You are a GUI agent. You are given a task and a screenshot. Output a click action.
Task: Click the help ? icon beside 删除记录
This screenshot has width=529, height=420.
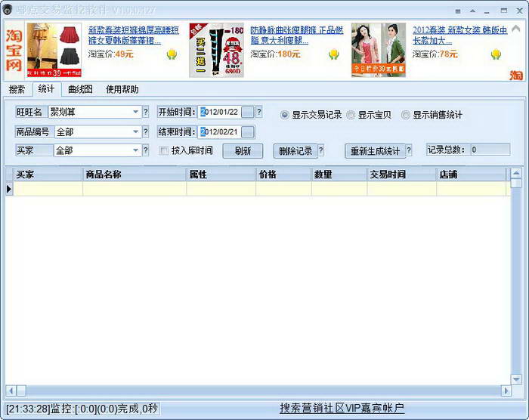(321, 150)
